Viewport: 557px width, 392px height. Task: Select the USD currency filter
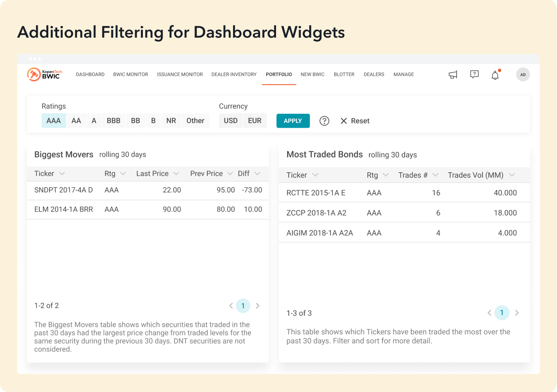tap(231, 121)
